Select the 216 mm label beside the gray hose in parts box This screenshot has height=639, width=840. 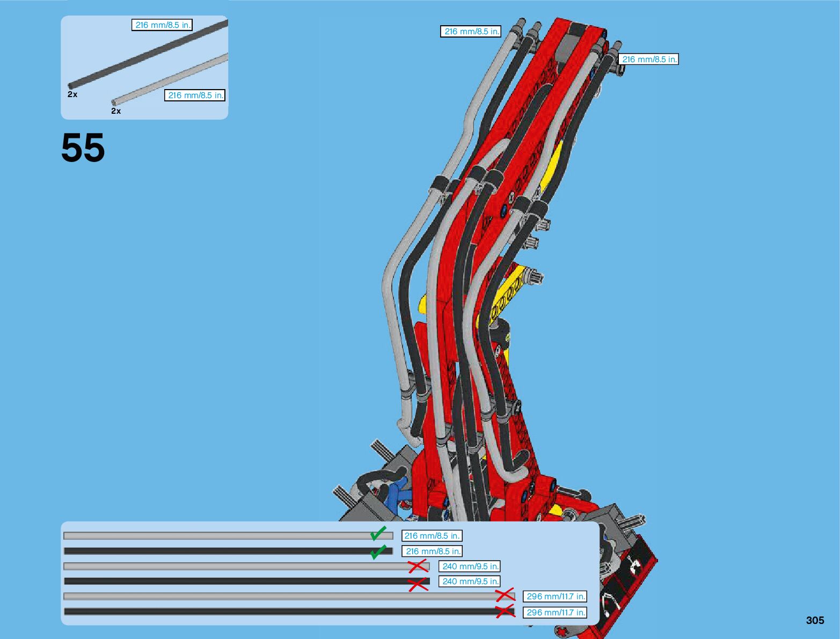[195, 96]
